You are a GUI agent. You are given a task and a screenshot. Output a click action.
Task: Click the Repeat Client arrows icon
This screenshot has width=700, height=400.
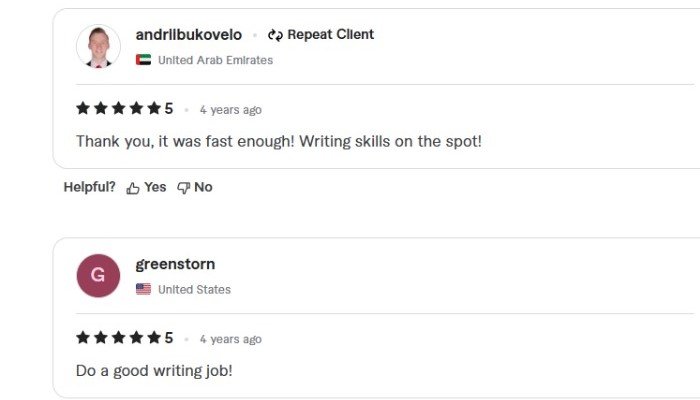(x=275, y=35)
